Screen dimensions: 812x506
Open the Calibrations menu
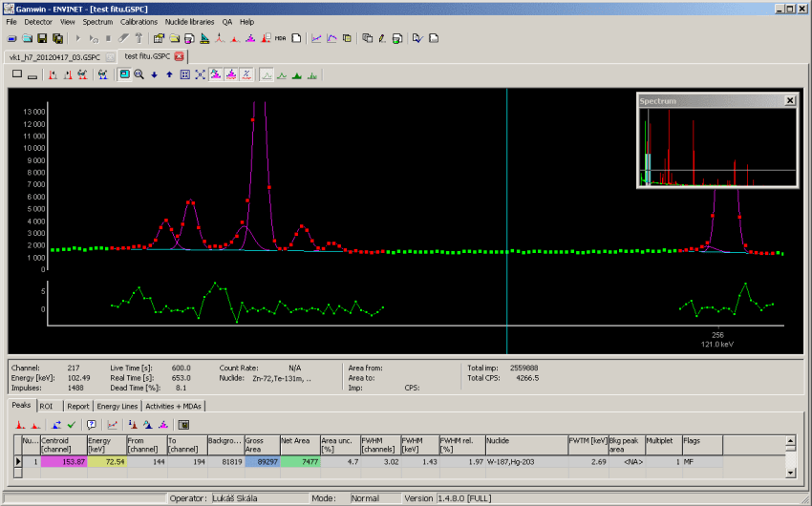(139, 21)
